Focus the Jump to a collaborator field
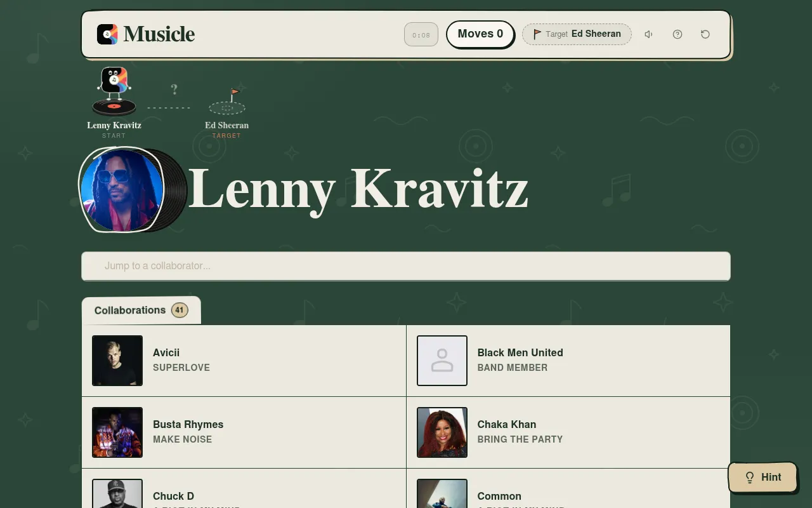 pyautogui.click(x=406, y=266)
